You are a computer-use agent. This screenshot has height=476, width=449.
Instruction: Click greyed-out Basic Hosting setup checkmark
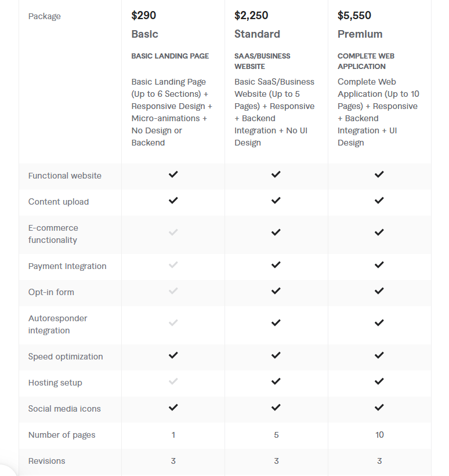(173, 381)
